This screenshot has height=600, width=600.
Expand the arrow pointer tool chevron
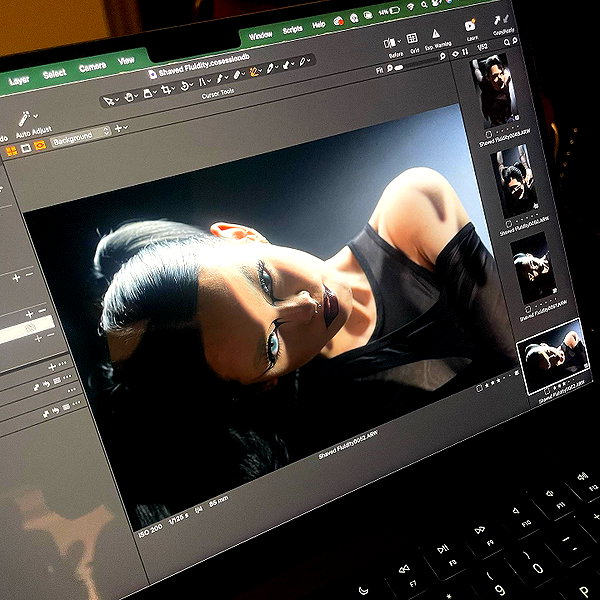117,99
